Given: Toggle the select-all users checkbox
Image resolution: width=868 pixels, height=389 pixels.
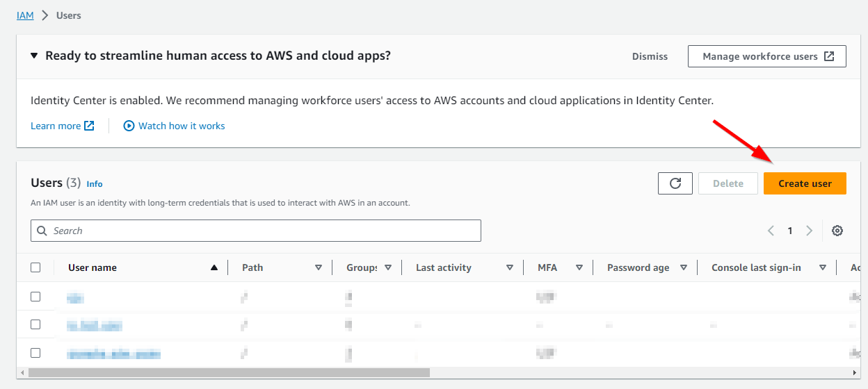Looking at the screenshot, I should [x=36, y=267].
